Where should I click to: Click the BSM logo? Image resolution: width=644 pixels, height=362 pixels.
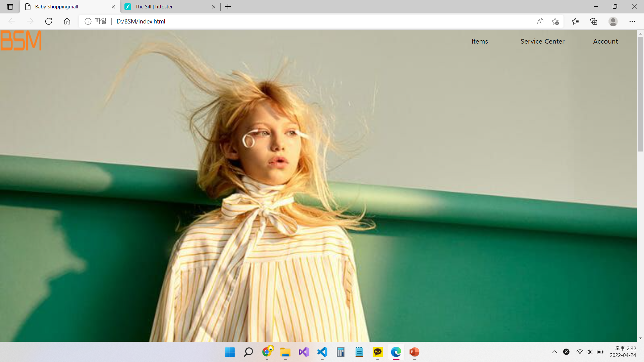(21, 41)
